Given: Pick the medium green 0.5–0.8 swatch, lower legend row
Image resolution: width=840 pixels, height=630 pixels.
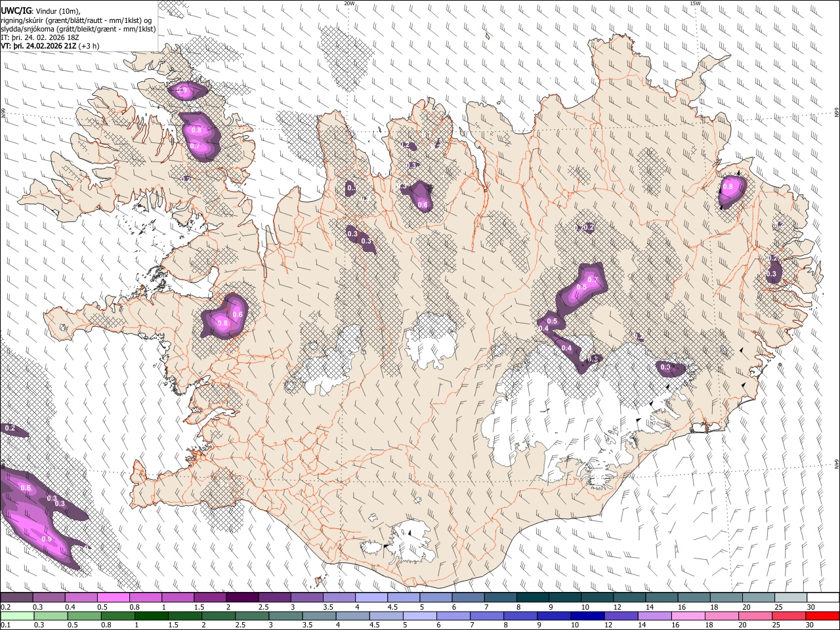Looking at the screenshot, I should (x=84, y=616).
